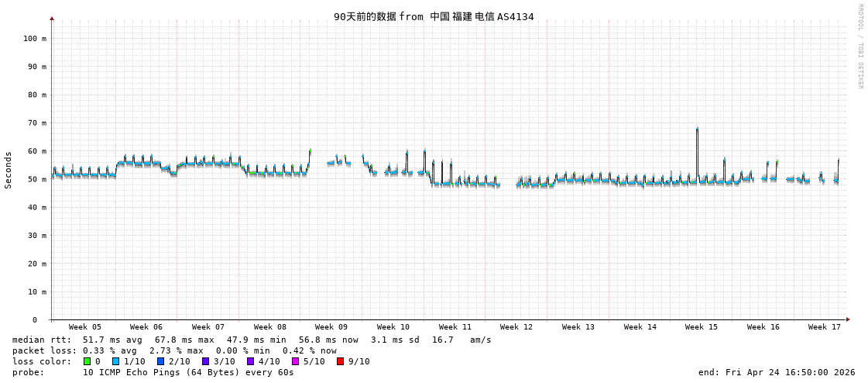Click the Week 05 axis label
Image resolution: width=868 pixels, height=383 pixels.
(x=84, y=327)
